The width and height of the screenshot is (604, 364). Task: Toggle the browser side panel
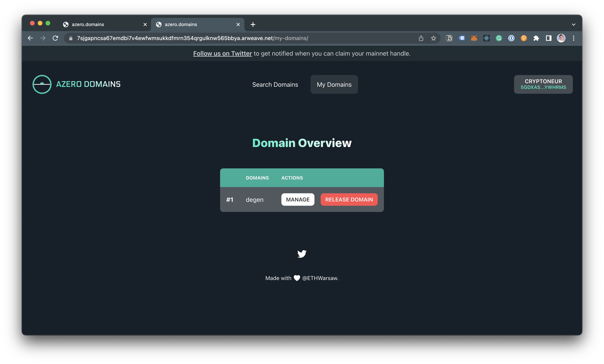[548, 38]
